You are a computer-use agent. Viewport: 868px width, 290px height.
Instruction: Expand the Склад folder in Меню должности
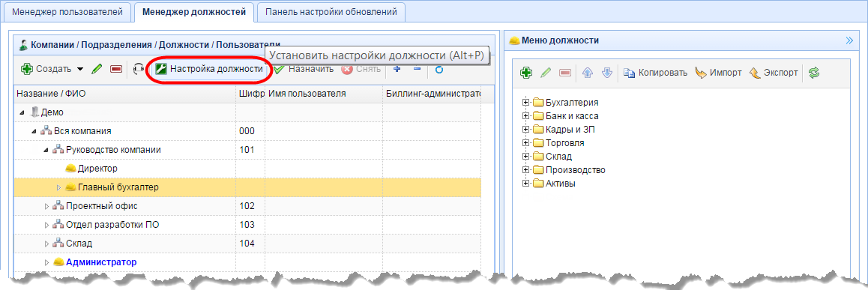(526, 157)
